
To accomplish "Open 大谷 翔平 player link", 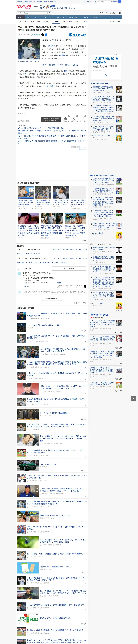I will pos(55,263).
